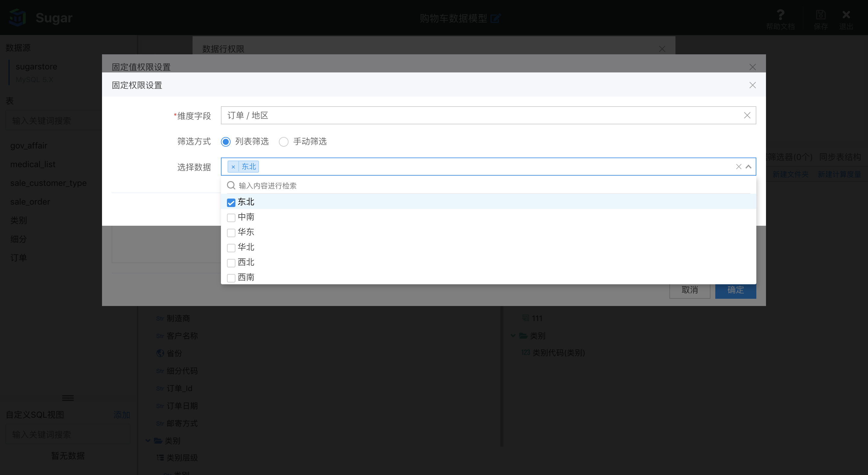Click the search box 输入内容进行检索
Image resolution: width=868 pixels, height=475 pixels.
tap(488, 186)
